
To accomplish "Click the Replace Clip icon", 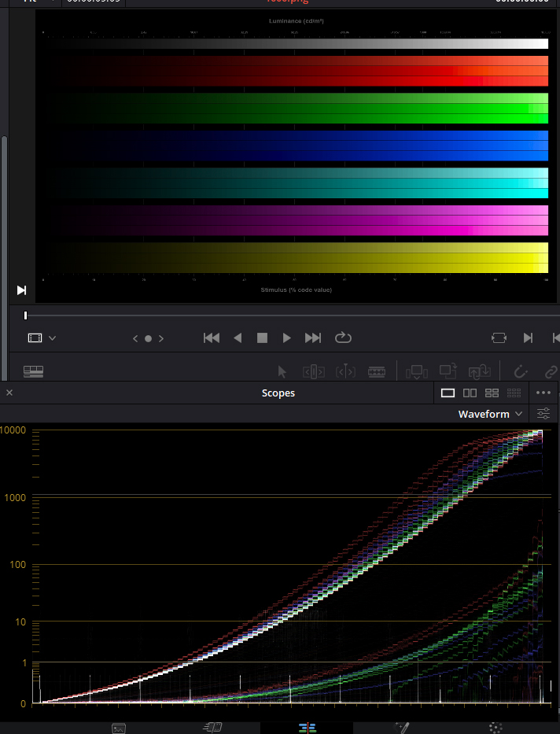I will [480, 371].
